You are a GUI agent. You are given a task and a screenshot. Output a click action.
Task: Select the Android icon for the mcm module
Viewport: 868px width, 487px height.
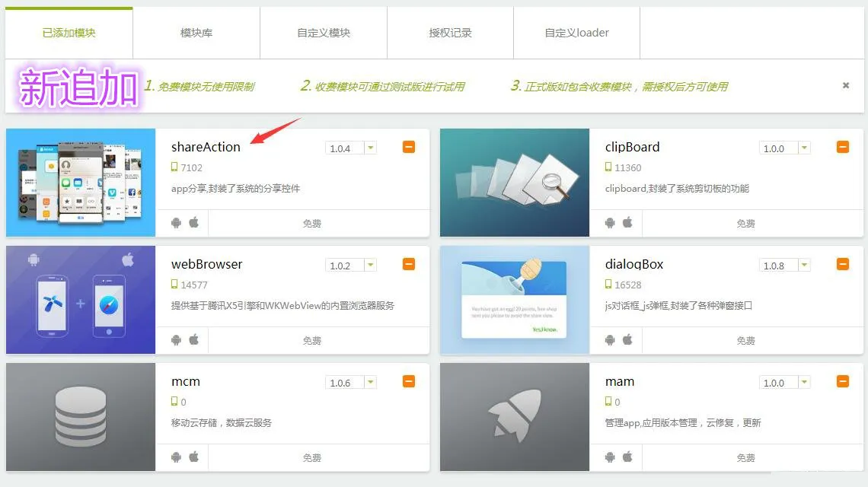176,457
